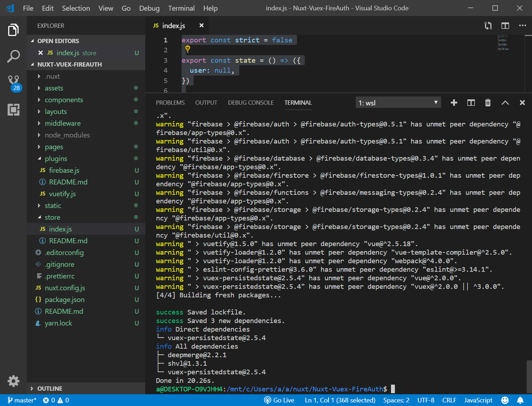Click the errors count in status bar

click(49, 400)
